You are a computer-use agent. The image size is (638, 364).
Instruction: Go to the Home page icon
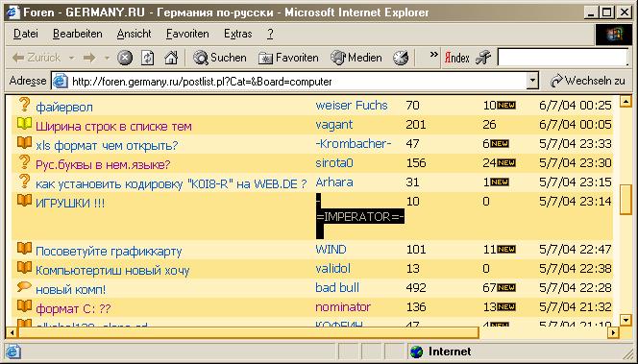coord(171,58)
